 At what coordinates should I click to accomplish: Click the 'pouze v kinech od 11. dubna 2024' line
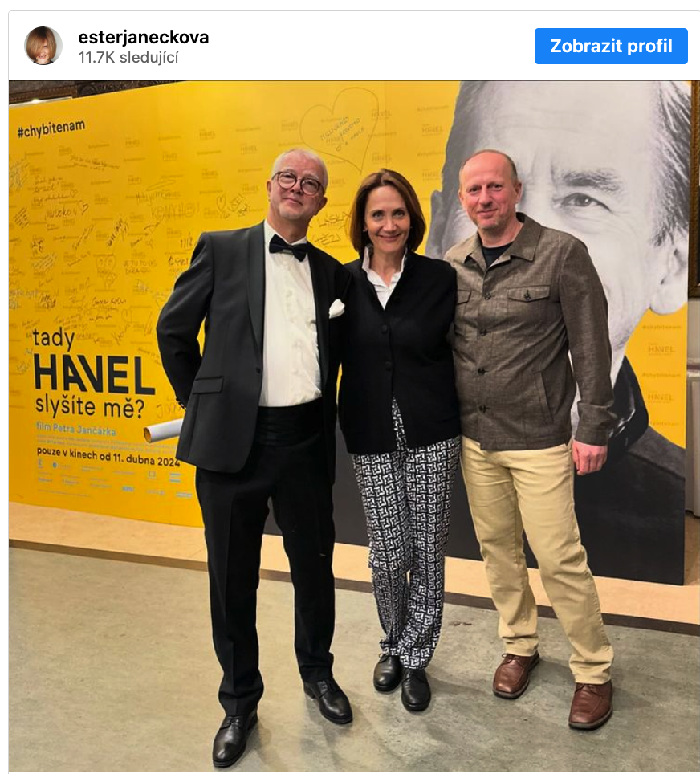pos(108,456)
